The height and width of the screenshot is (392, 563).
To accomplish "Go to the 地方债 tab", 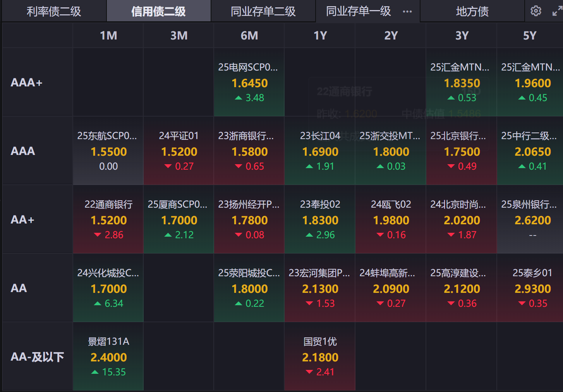I will pyautogui.click(x=472, y=12).
